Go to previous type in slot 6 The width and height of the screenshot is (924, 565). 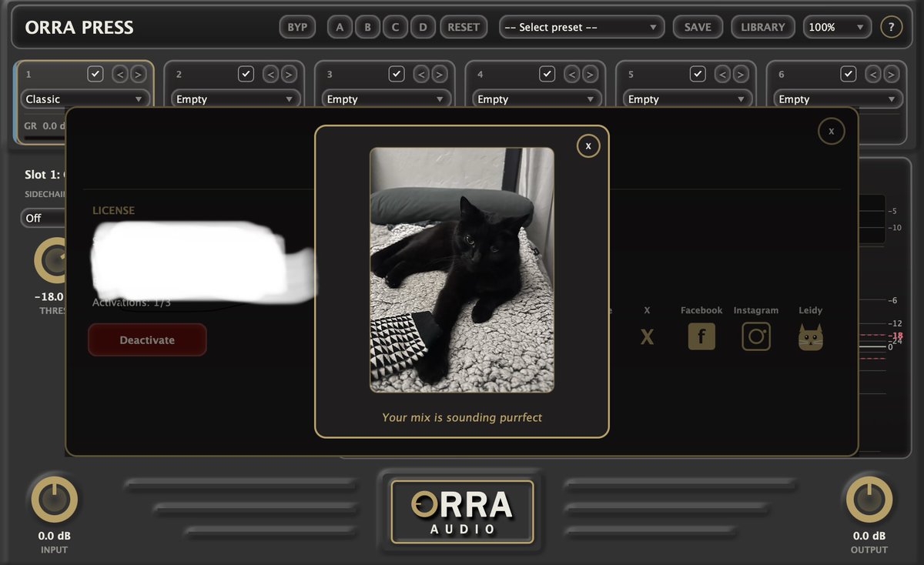[873, 74]
